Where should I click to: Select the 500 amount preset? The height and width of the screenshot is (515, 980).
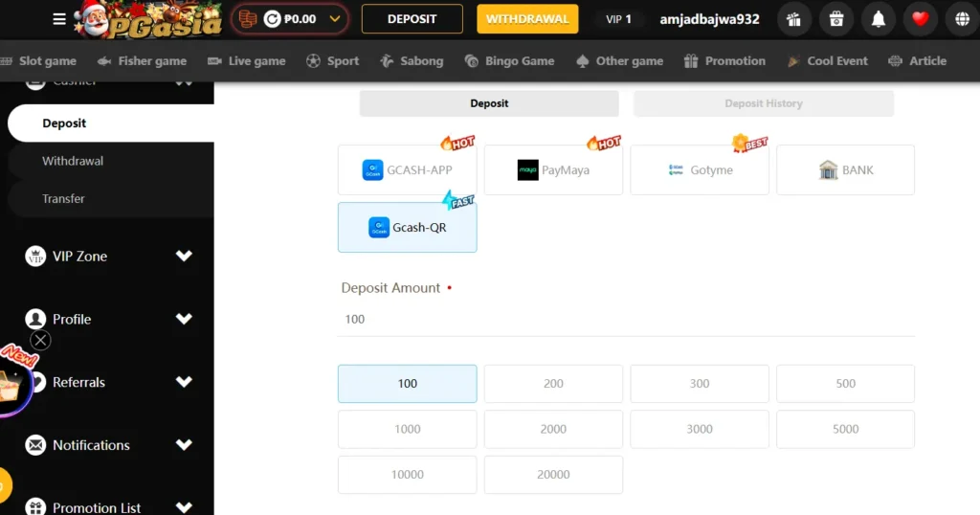pos(846,384)
